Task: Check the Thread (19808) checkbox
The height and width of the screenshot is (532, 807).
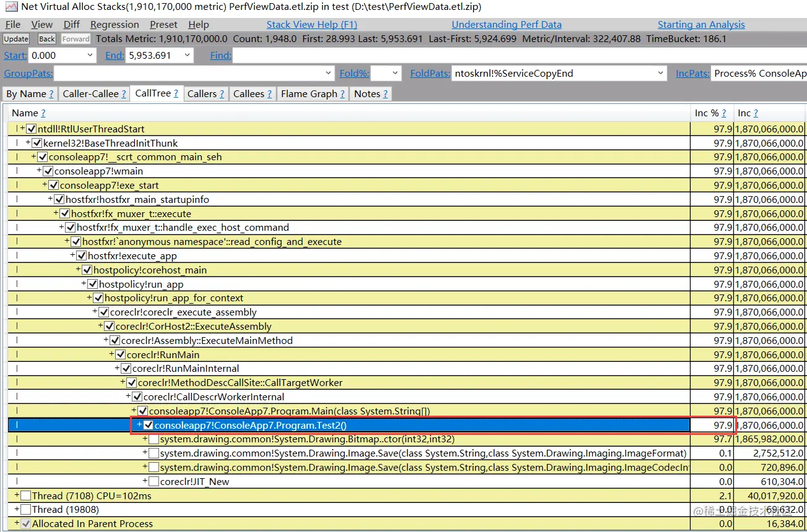Action: tap(25, 510)
